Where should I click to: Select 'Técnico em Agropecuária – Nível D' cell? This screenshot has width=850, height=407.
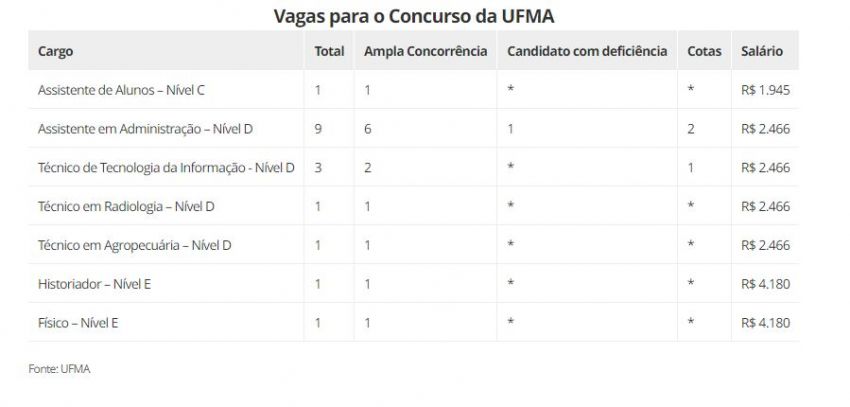pyautogui.click(x=134, y=245)
